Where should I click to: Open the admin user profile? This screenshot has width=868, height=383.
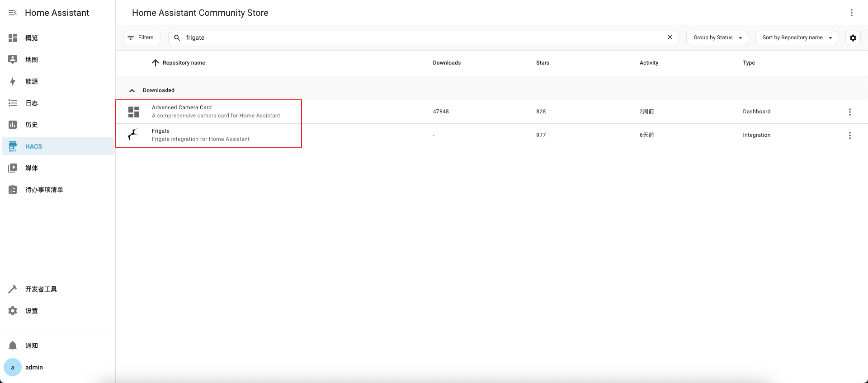click(x=34, y=367)
